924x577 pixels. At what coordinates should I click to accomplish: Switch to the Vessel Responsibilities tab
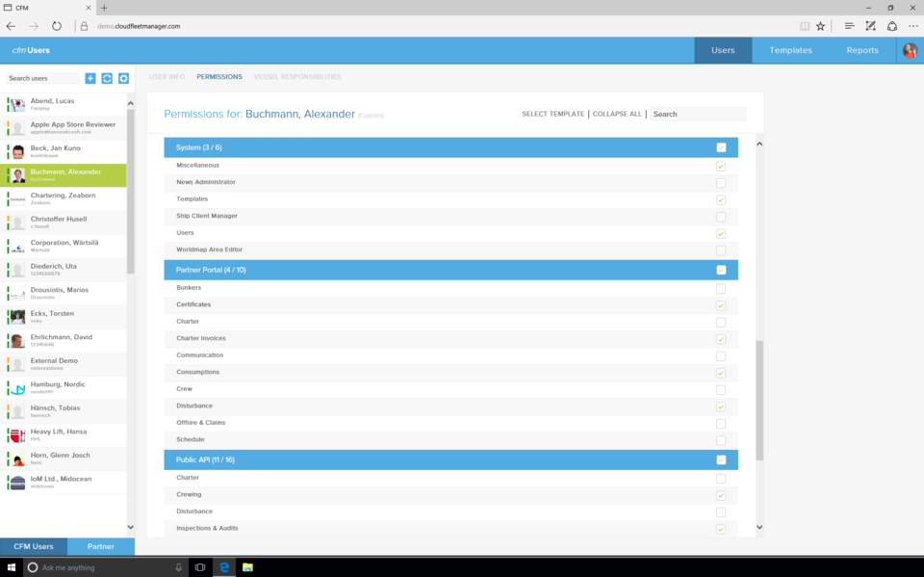pyautogui.click(x=296, y=76)
